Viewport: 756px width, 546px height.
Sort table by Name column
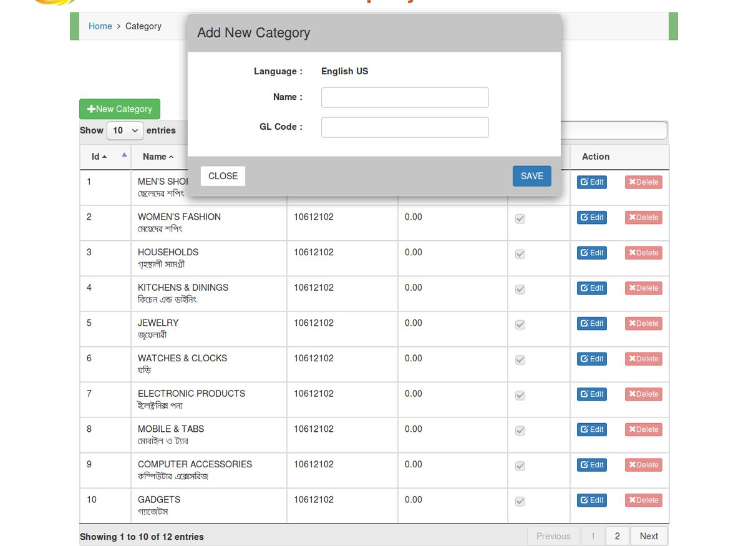(x=158, y=157)
